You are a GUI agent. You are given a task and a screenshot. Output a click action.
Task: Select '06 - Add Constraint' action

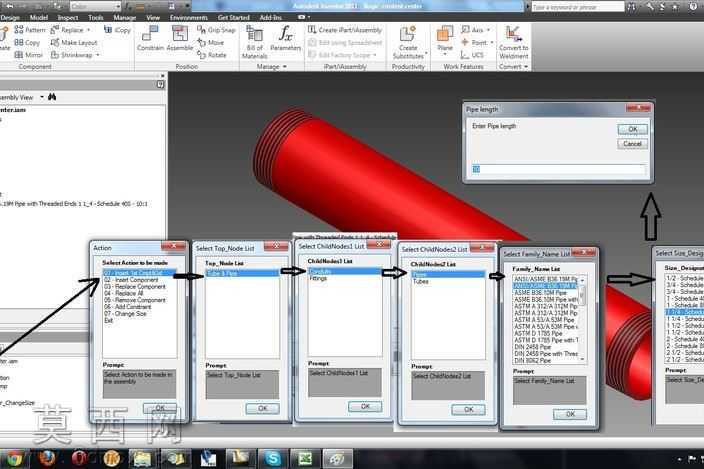pyautogui.click(x=127, y=307)
